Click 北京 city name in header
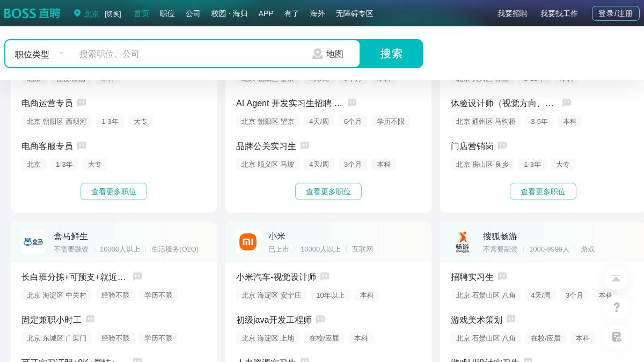Image resolution: width=644 pixels, height=362 pixels. [x=92, y=14]
